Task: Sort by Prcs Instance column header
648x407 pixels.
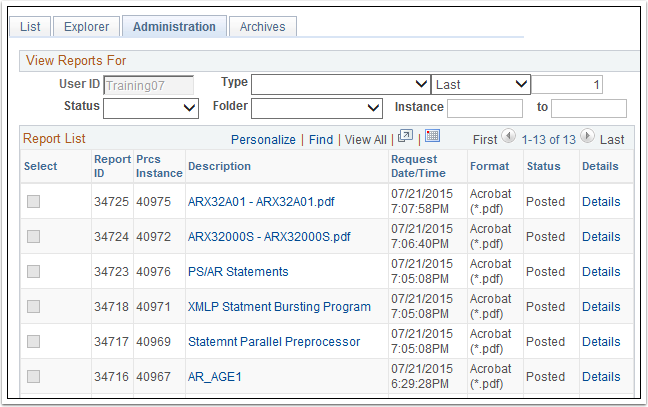Action: (159, 166)
